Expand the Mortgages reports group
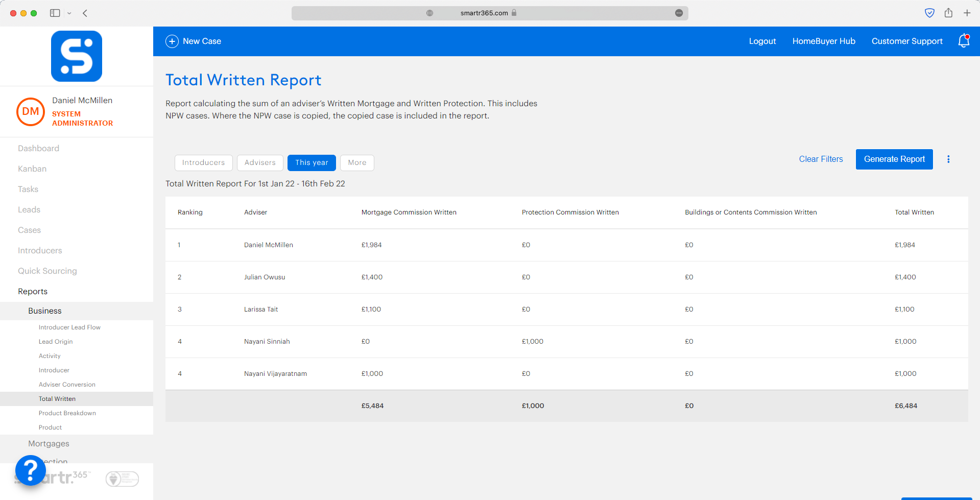The width and height of the screenshot is (980, 500). [49, 444]
